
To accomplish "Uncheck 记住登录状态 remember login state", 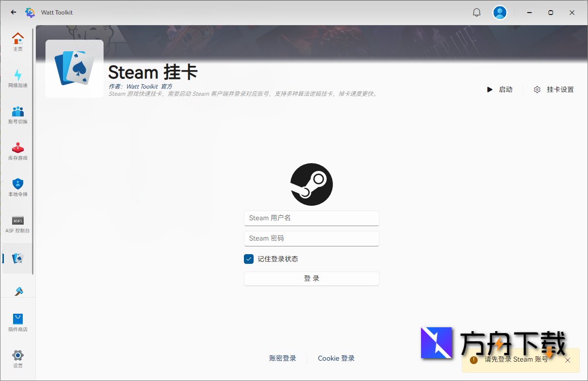I will point(249,259).
